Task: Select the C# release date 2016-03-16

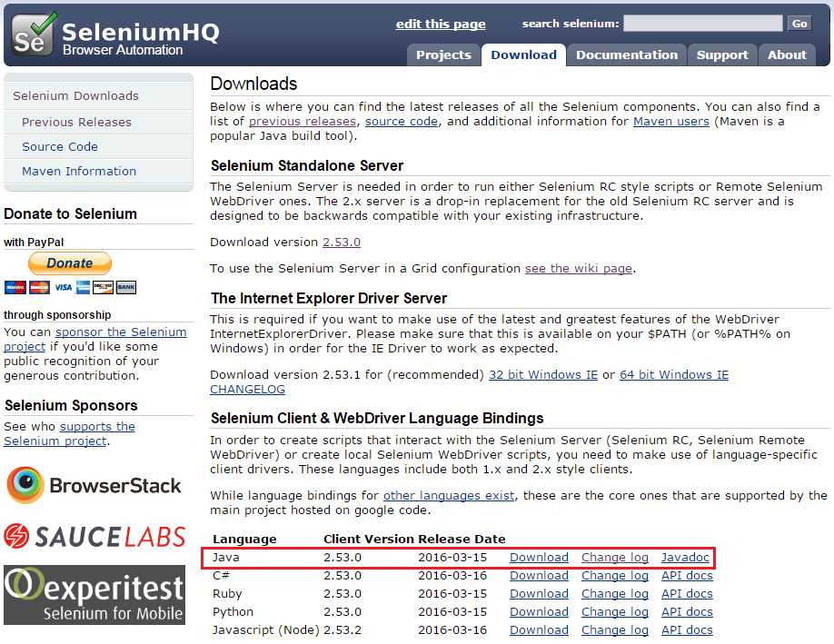Action: (x=452, y=575)
